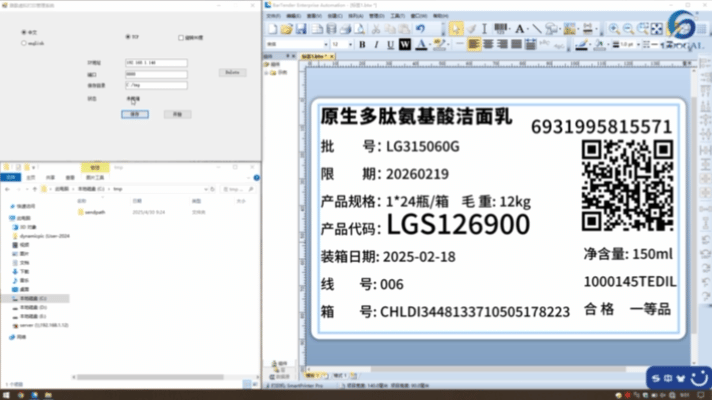This screenshot has width=712, height=400.
Task: Select the Text tool in toolbar
Action: pyautogui.click(x=521, y=30)
